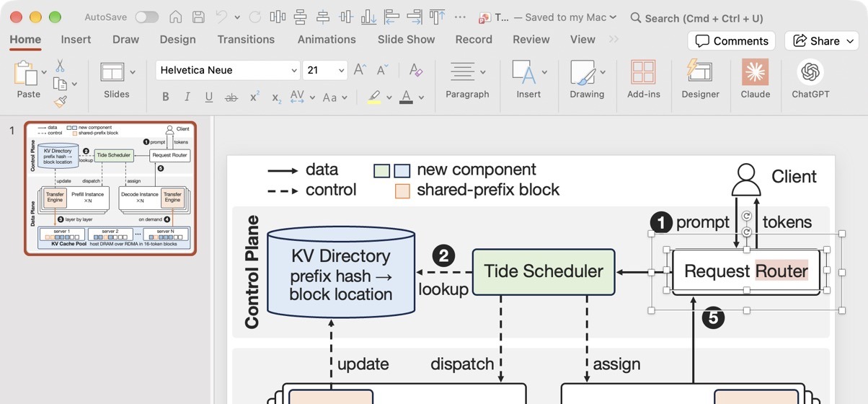Image resolution: width=868 pixels, height=404 pixels.
Task: Apply subscript formatting
Action: click(x=276, y=97)
